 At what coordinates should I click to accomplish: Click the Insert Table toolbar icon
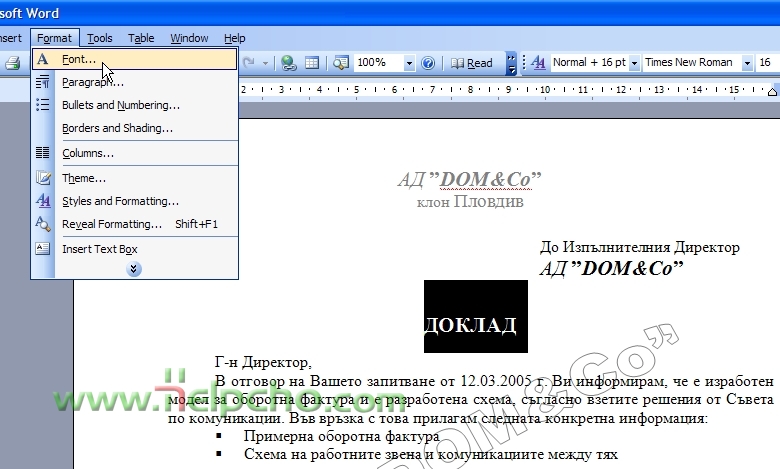312,63
